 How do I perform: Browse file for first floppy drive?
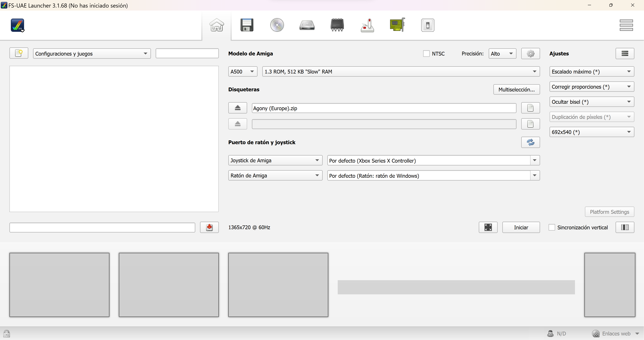point(530,108)
